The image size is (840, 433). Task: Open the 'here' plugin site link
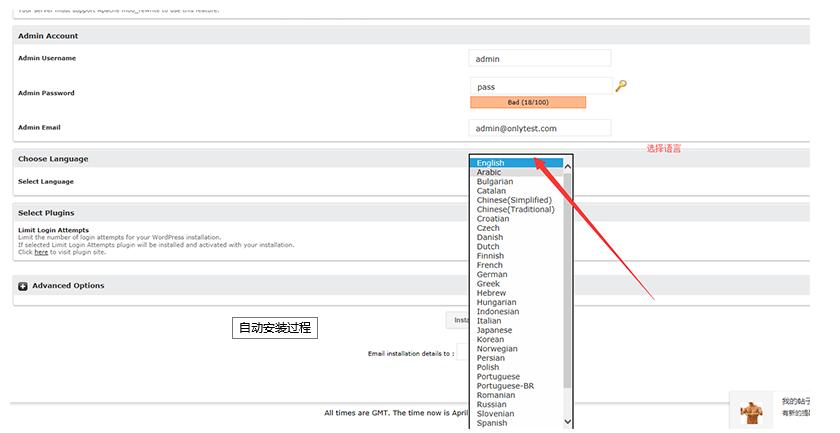pos(41,252)
